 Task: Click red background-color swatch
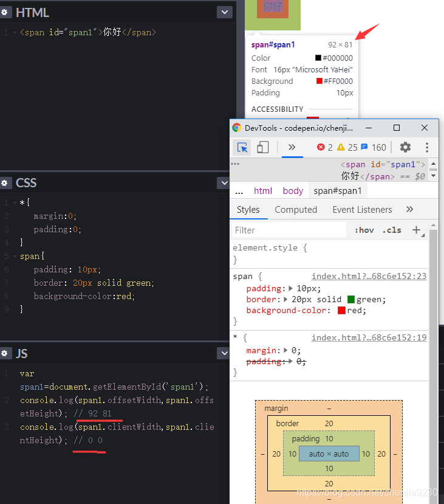pyautogui.click(x=341, y=311)
